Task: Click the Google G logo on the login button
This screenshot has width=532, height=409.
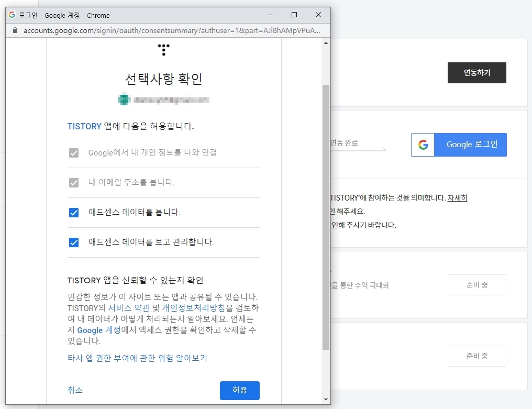Action: (423, 145)
